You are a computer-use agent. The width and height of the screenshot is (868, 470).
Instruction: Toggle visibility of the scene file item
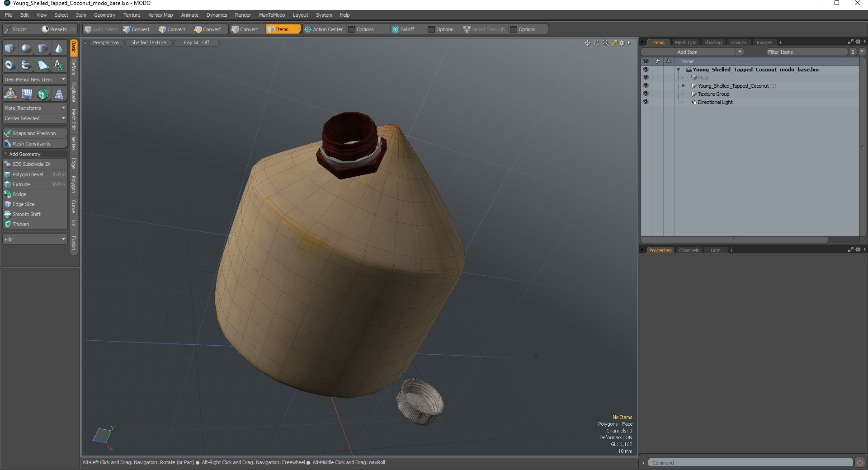tap(646, 70)
